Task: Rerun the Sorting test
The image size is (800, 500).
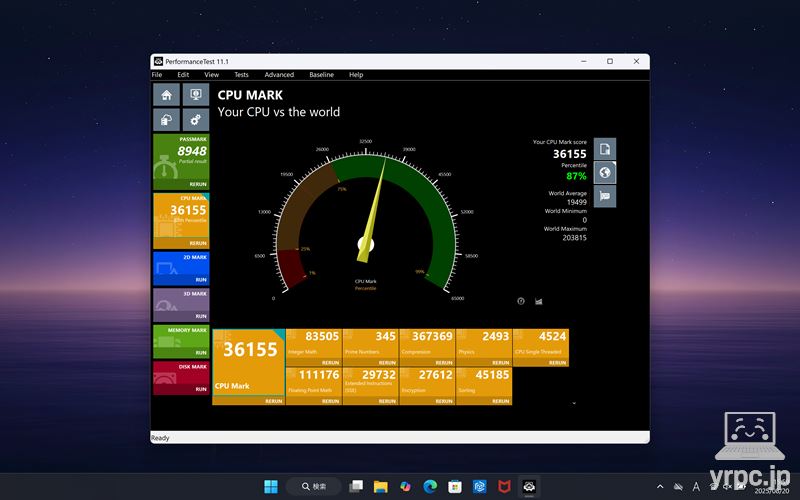Action: tap(501, 401)
